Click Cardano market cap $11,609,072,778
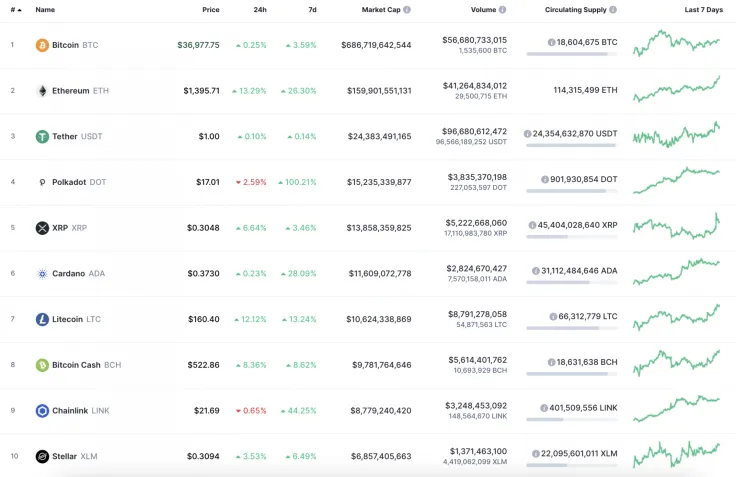The image size is (736, 477). (x=380, y=273)
